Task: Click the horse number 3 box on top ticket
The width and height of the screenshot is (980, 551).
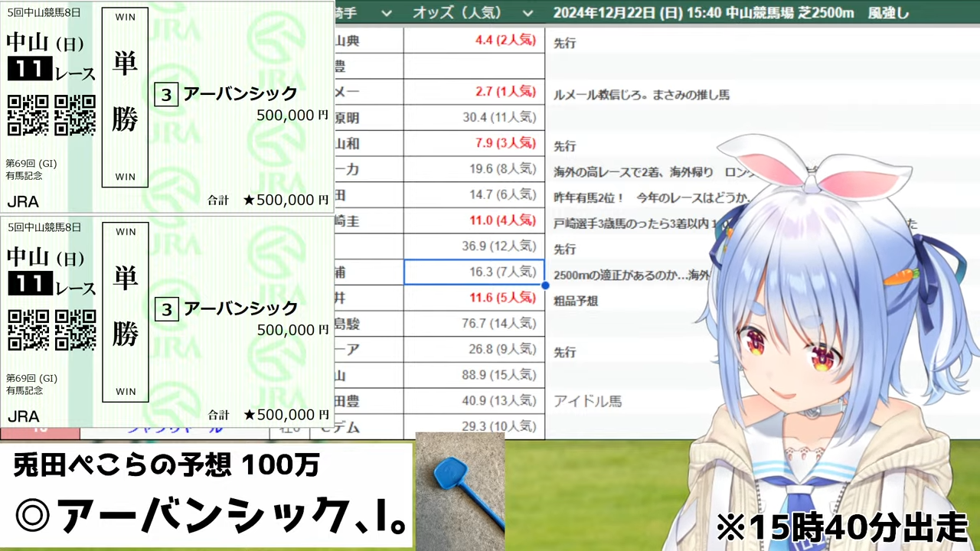Action: [x=166, y=94]
